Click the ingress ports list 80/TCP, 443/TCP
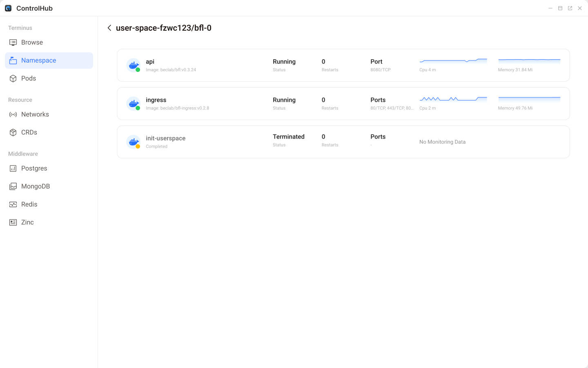588x368 pixels. click(392, 108)
